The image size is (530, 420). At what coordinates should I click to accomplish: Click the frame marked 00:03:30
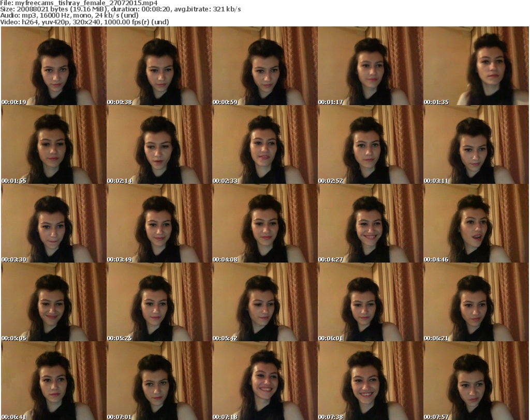[x=54, y=224]
